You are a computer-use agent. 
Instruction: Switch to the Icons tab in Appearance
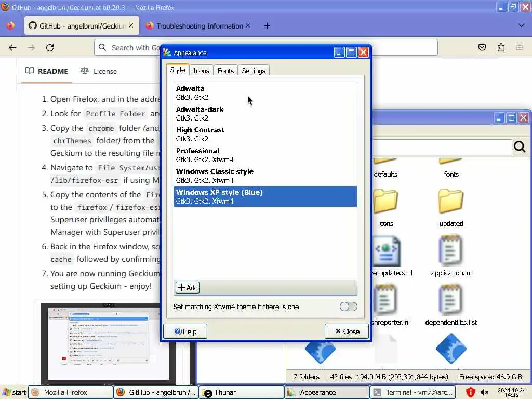[201, 71]
